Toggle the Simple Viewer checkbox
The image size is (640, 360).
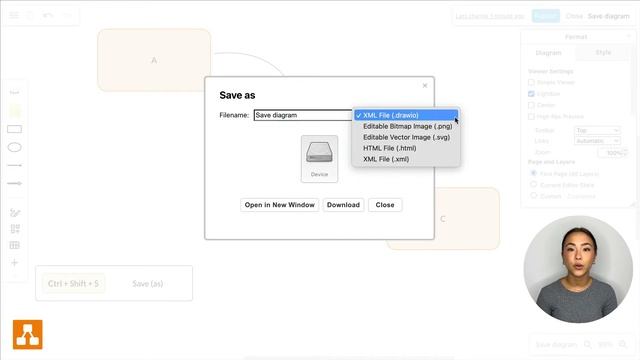531,82
